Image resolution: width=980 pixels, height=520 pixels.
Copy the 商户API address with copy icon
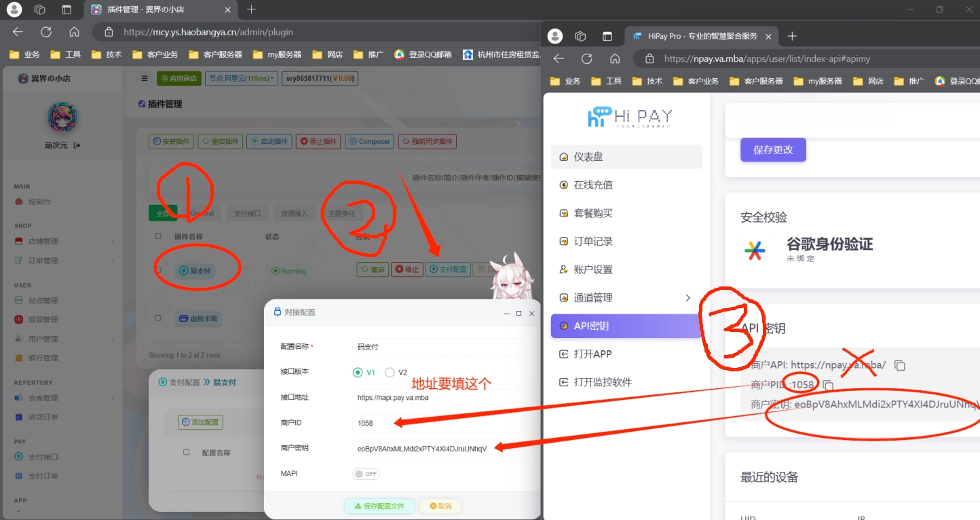(900, 365)
